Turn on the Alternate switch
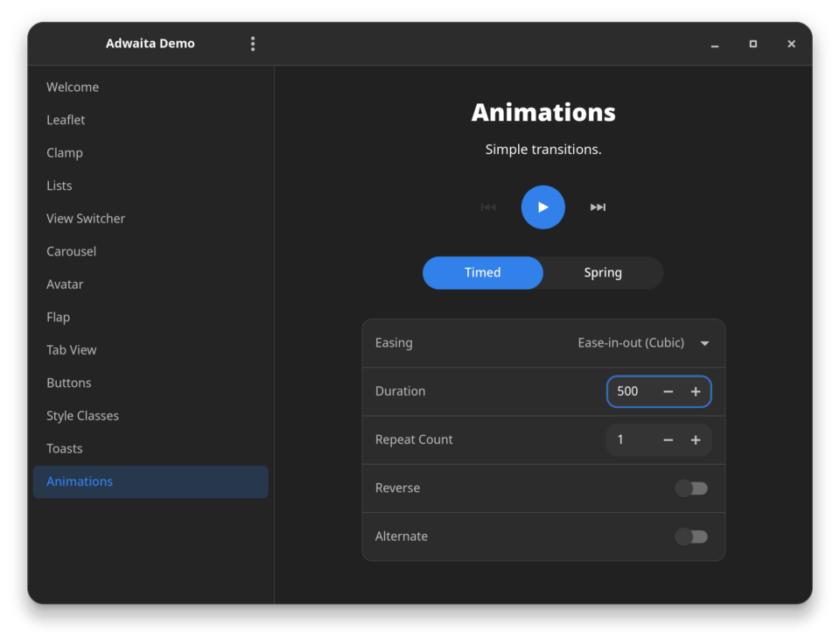The height and width of the screenshot is (639, 840). coord(691,537)
